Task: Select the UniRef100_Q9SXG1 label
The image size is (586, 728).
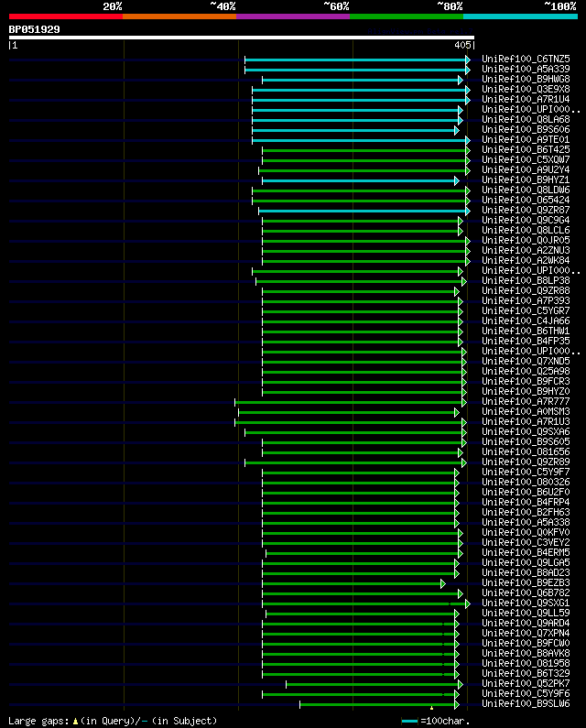Action: (x=526, y=603)
